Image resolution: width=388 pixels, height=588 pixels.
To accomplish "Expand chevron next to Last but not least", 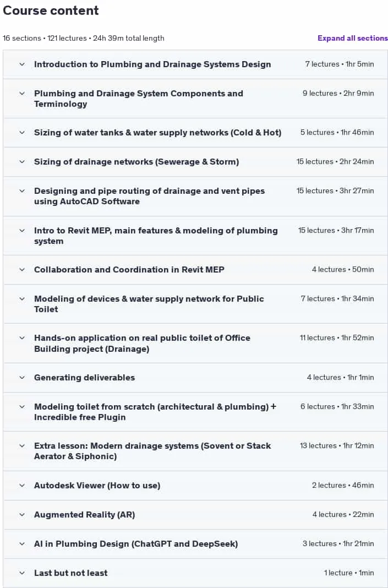I will (22, 573).
